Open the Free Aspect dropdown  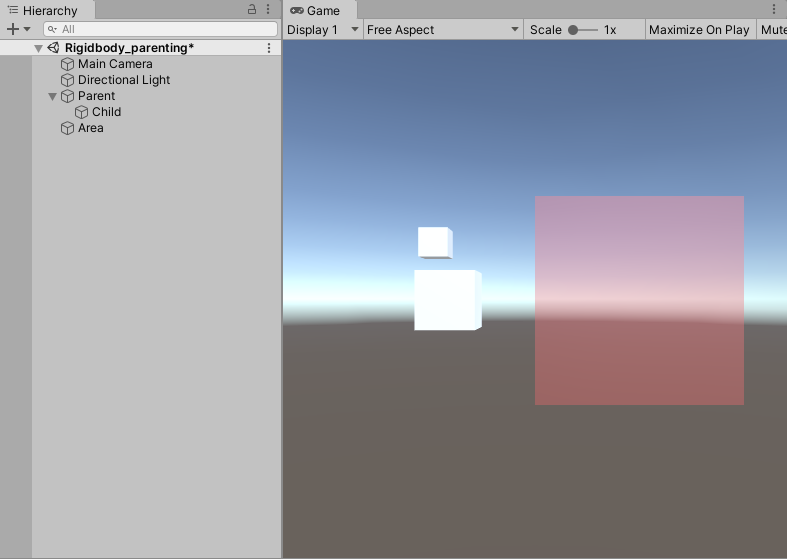443,30
